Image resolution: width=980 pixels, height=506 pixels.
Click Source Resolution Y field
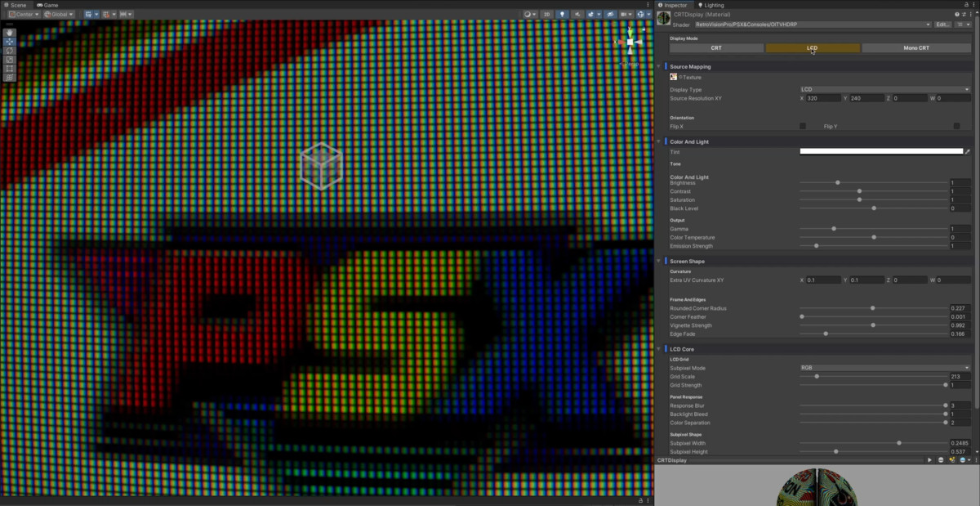[866, 98]
